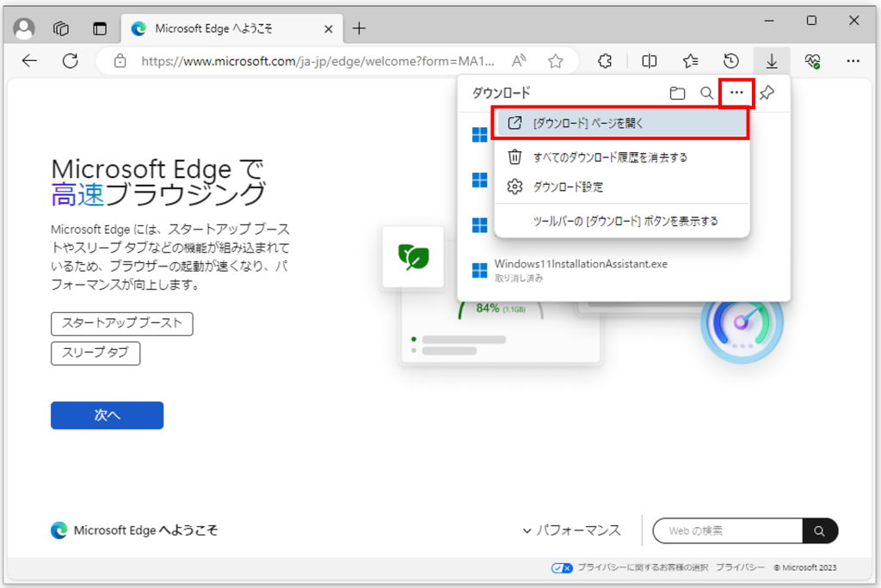Close the Microsoft Edge へようこそ tab

click(x=329, y=28)
